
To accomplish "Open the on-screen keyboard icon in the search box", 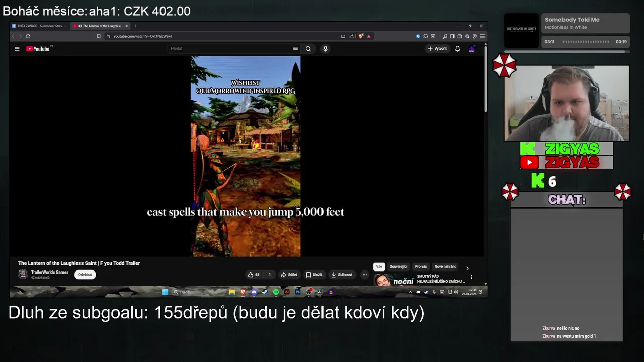I will 295,49.
